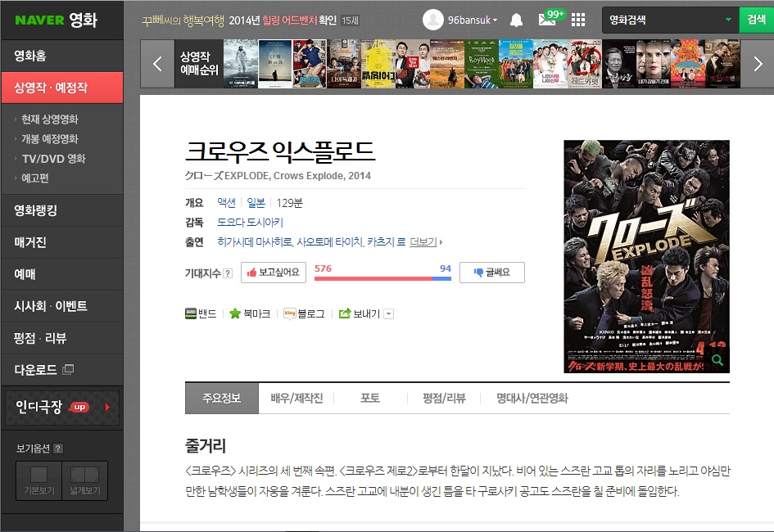Expand the cast list with 더보기
774x532 pixels.
[425, 242]
